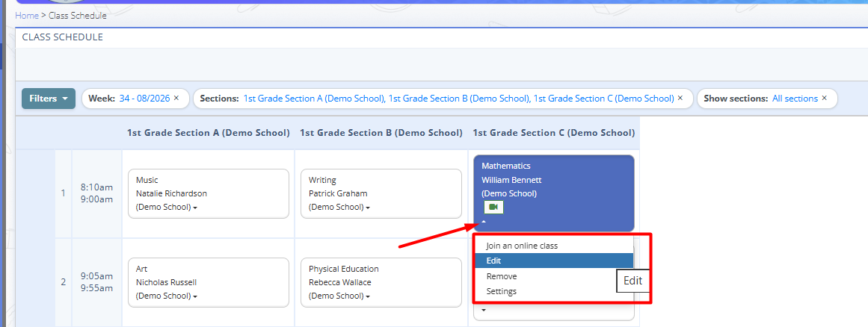Click the 1st Grade Section A column header
The image size is (868, 327).
pos(208,133)
